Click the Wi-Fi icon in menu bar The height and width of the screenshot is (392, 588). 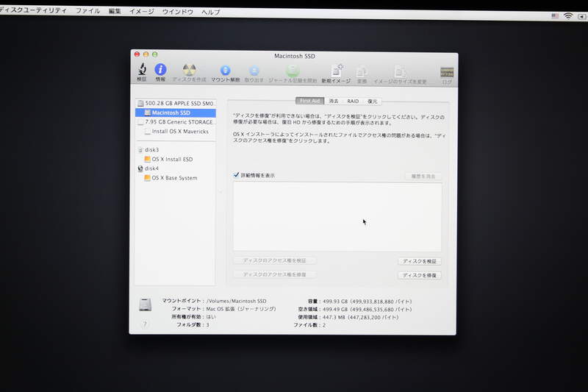tap(568, 15)
